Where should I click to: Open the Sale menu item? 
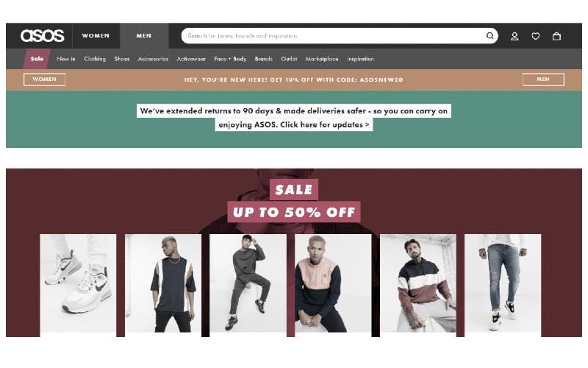[x=37, y=59]
